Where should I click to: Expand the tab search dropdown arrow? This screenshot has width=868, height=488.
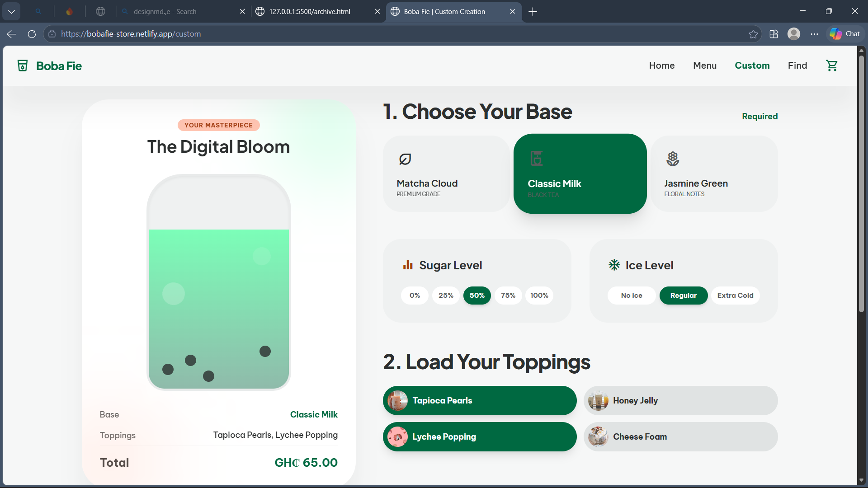pyautogui.click(x=11, y=12)
